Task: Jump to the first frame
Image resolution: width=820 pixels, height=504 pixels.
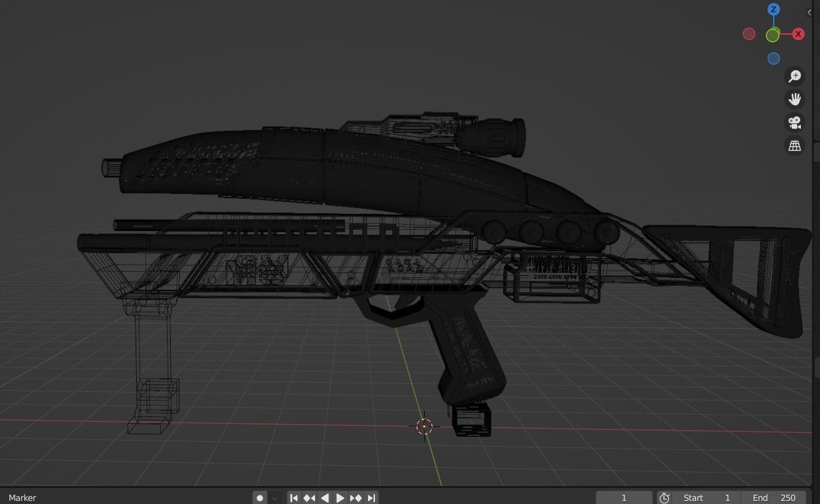Action: [x=294, y=498]
